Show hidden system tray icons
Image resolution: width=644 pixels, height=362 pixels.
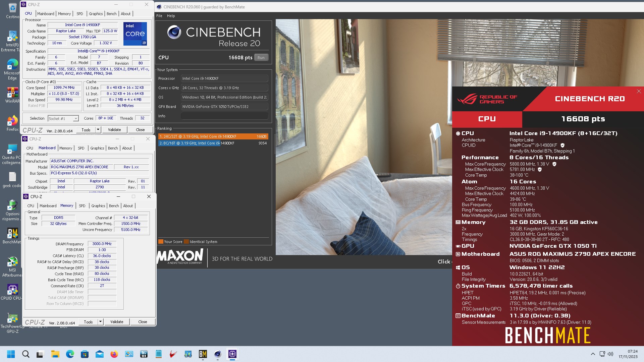[593, 354]
